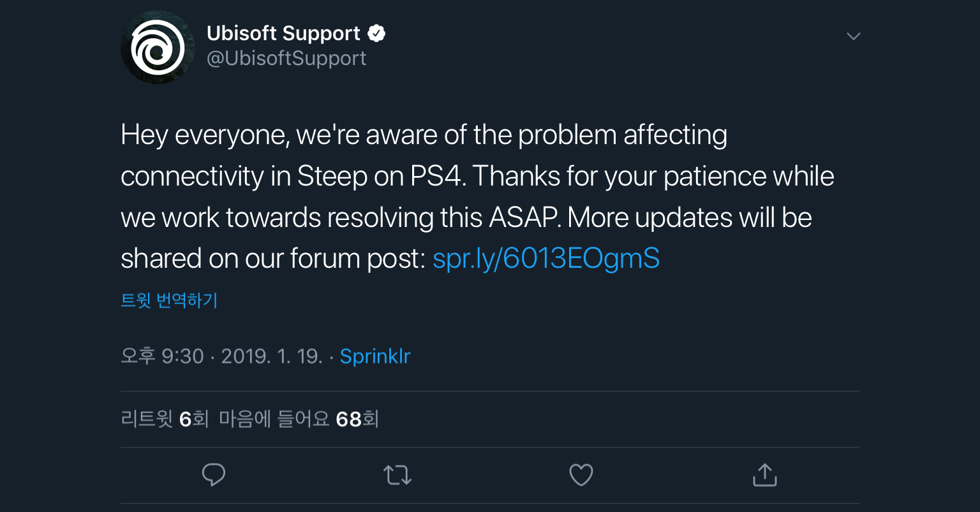Click the 오후 9:30 posting time

point(162,356)
